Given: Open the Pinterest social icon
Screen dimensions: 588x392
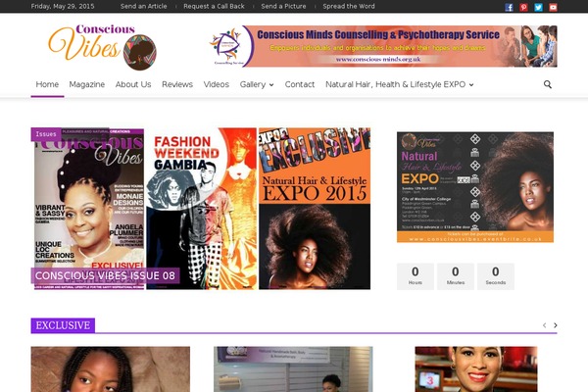Looking at the screenshot, I should click(523, 7).
